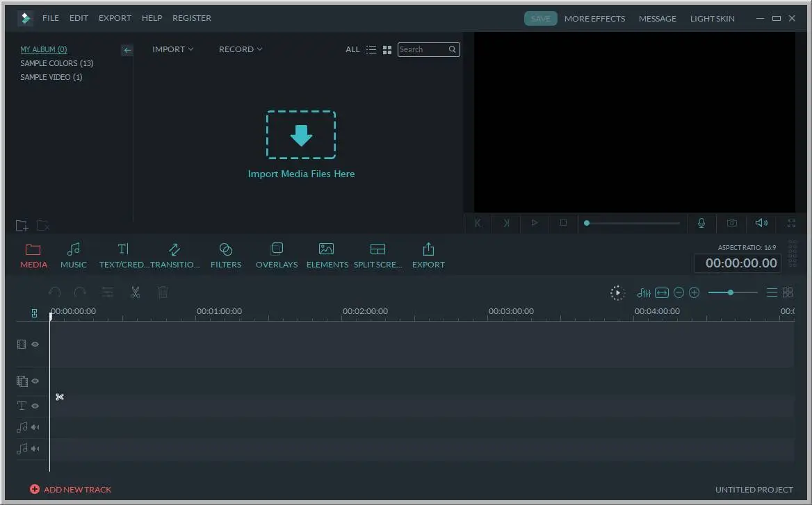Screen dimensions: 812x505
Task: Expand the RECORD dropdown
Action: 241,49
